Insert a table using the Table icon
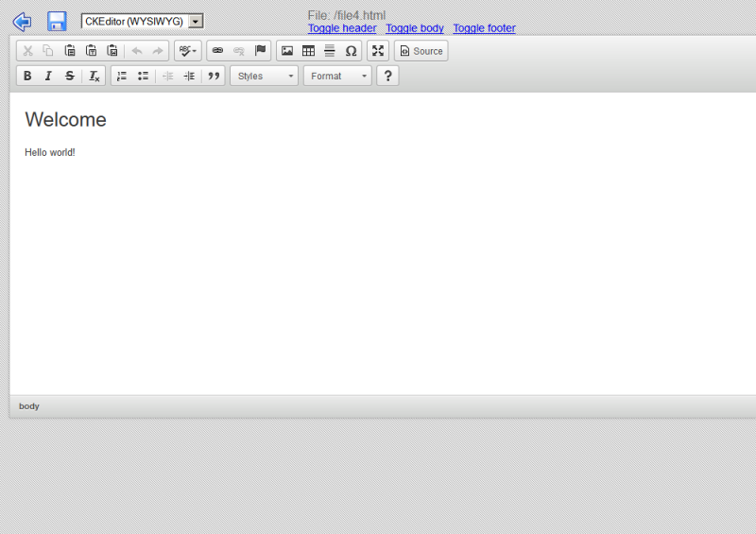Screen dimensions: 756x534 tap(308, 51)
